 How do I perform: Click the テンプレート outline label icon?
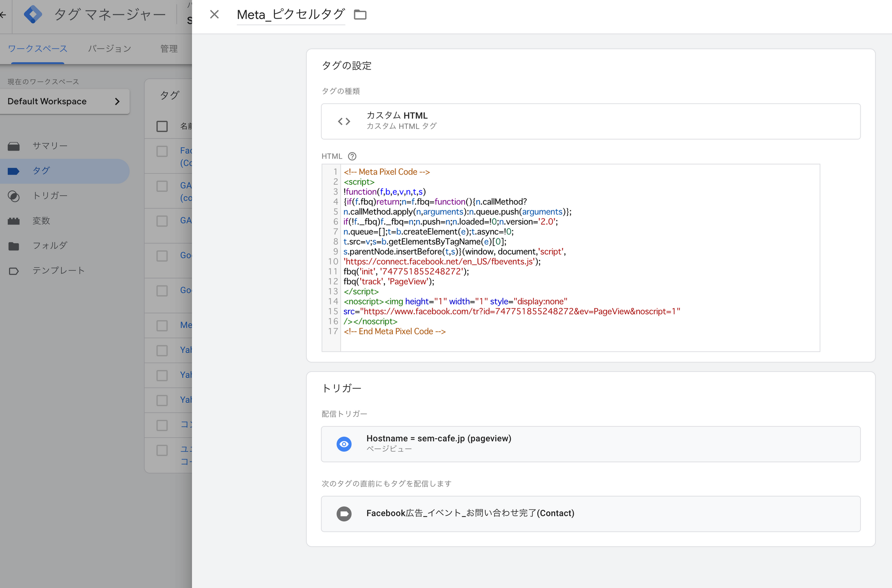click(x=14, y=271)
